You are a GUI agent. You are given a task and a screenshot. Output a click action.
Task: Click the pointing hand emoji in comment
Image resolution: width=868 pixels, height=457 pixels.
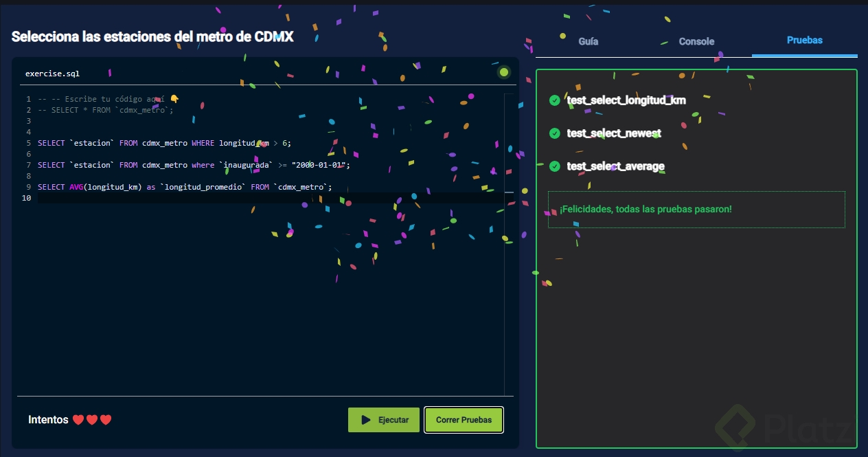(174, 99)
